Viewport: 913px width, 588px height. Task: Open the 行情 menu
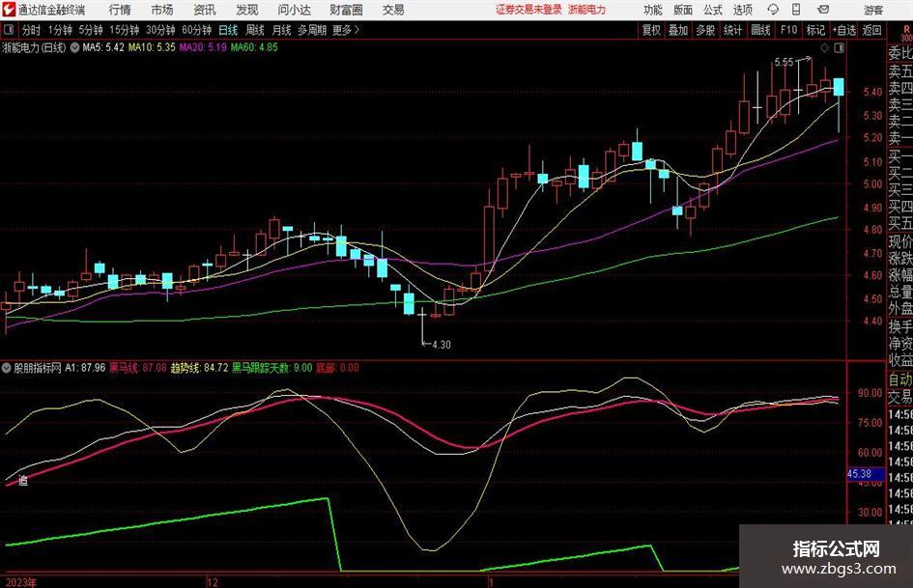120,10
